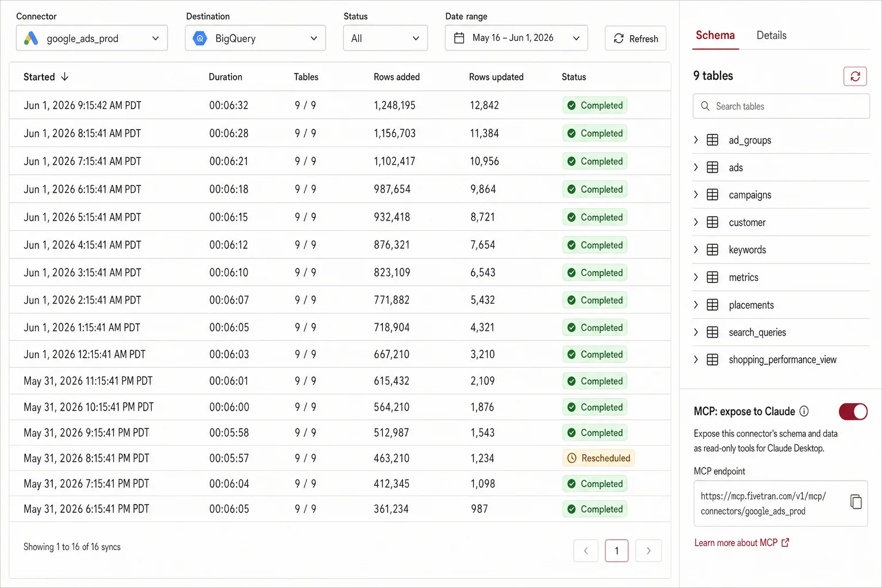Click the shopping_performance_view table icon
The width and height of the screenshot is (882, 588).
[x=713, y=359]
